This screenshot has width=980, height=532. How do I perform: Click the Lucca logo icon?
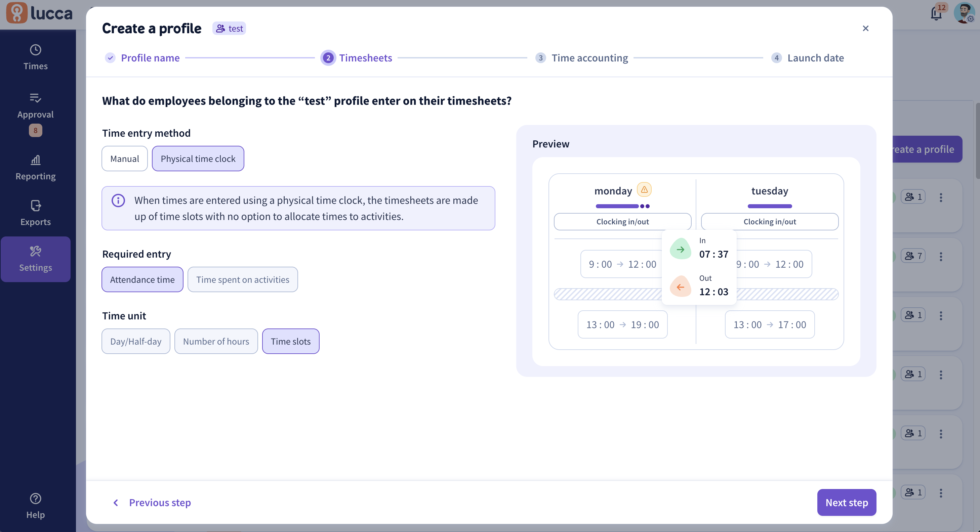pyautogui.click(x=17, y=13)
